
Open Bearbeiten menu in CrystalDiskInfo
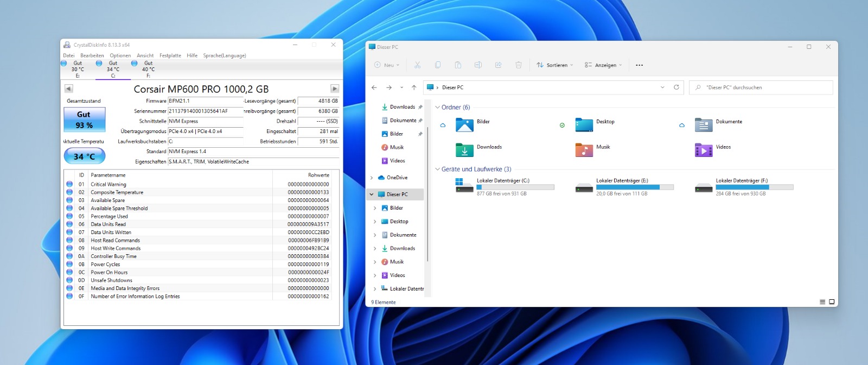(92, 55)
